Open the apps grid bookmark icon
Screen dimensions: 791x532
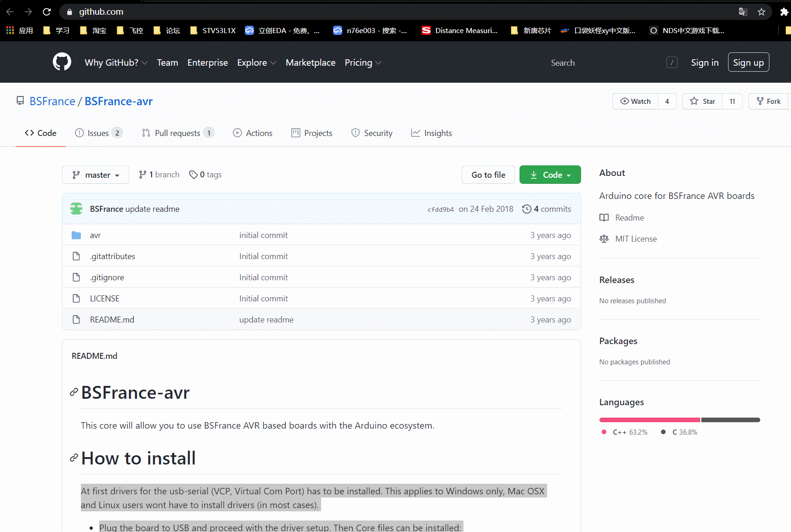(x=10, y=30)
